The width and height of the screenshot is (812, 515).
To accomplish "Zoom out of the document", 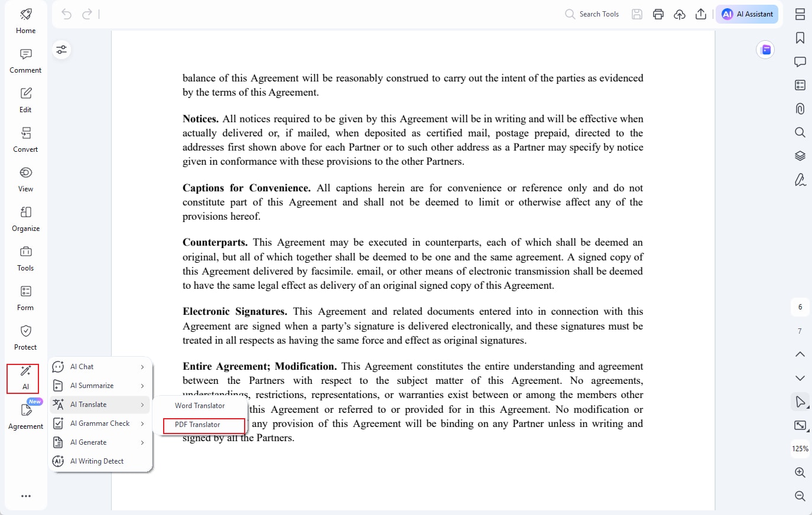I will coord(800,496).
